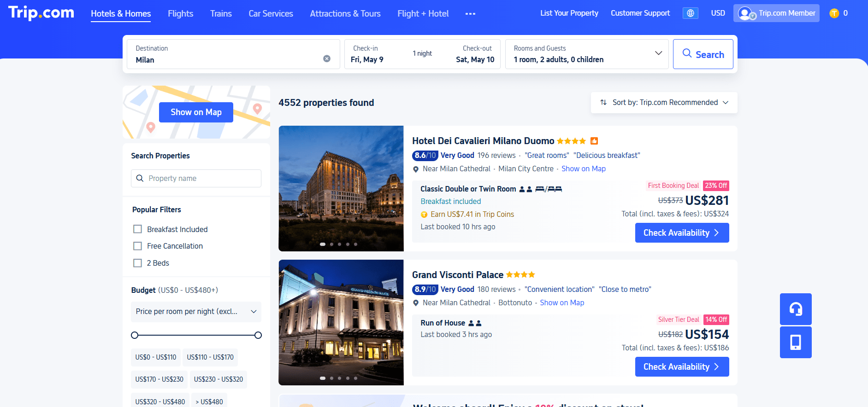Image resolution: width=868 pixels, height=407 pixels.
Task: Click the Destination field showing Milan
Action: [233, 54]
